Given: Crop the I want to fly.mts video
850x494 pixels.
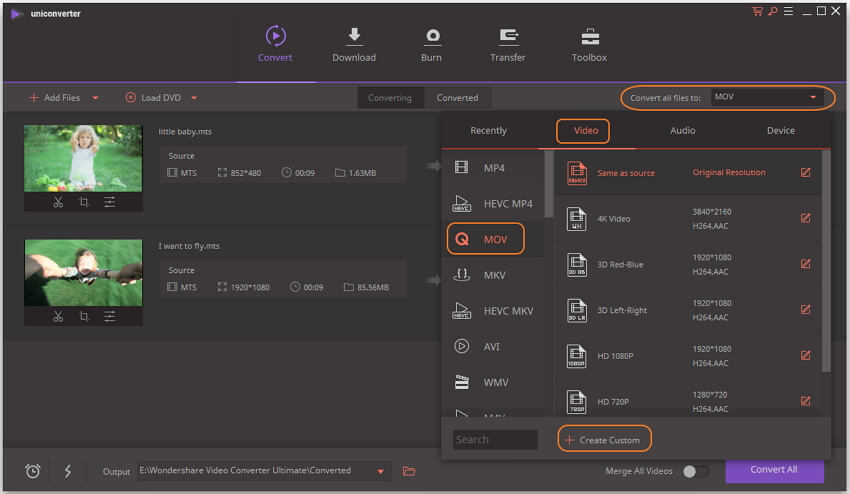Looking at the screenshot, I should 83,317.
